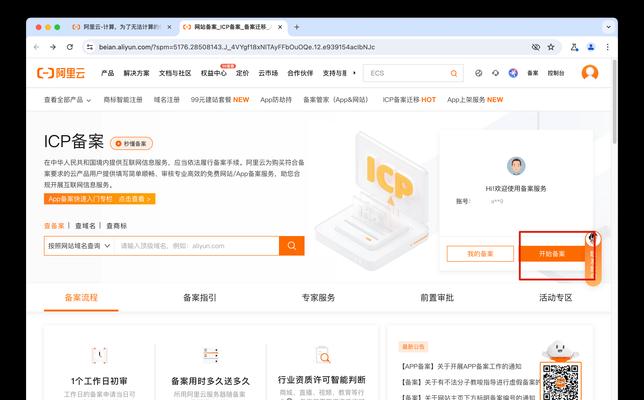Open the 权益中心 menu
Screen dimensions: 644x400
point(214,73)
